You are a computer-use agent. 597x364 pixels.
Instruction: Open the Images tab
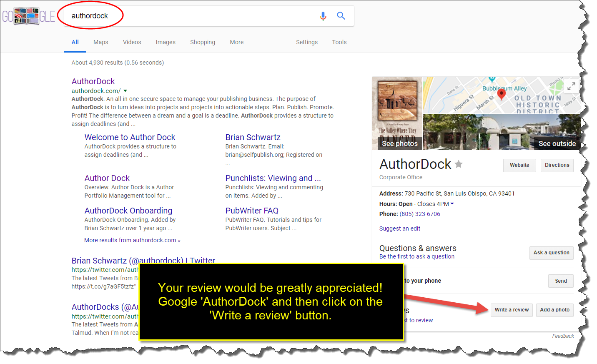166,42
